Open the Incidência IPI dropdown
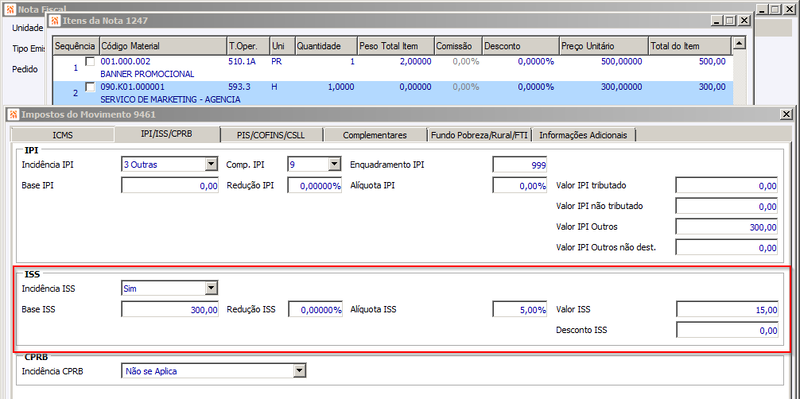800x399 pixels. (x=211, y=165)
